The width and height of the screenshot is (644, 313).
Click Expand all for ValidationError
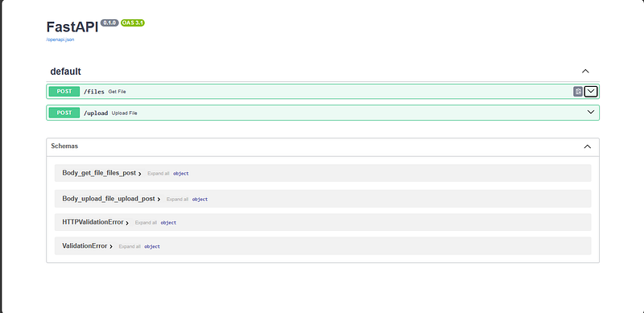[130, 246]
